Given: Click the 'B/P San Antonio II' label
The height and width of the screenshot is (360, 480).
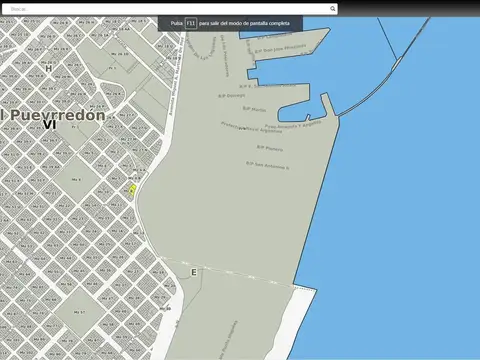Looking at the screenshot, I should pyautogui.click(x=267, y=165).
